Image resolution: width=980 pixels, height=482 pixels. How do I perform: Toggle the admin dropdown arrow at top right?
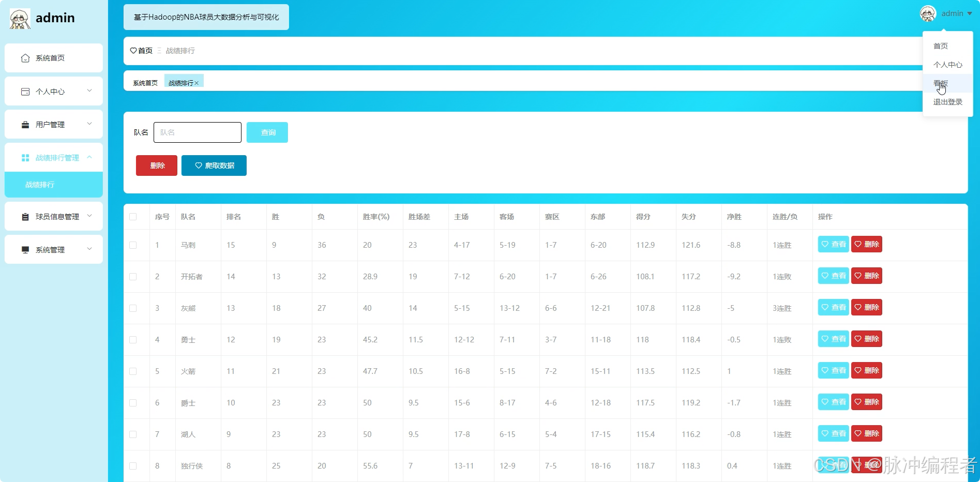point(969,14)
